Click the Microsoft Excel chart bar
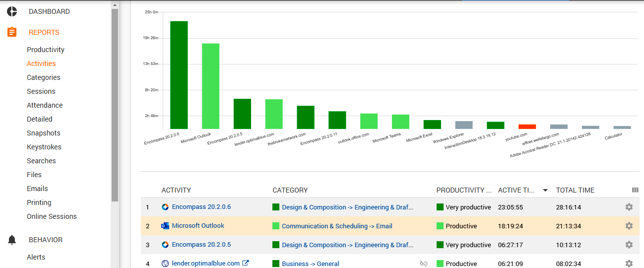The image size is (644, 268). [x=432, y=125]
